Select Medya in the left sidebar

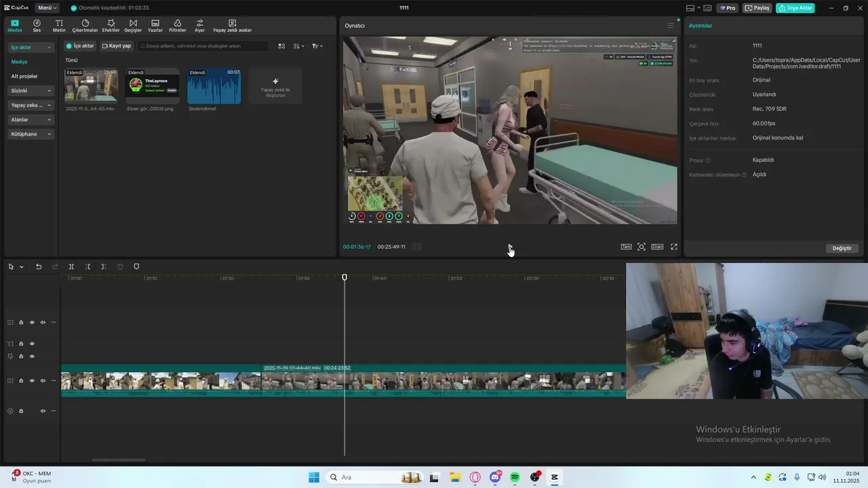point(19,62)
